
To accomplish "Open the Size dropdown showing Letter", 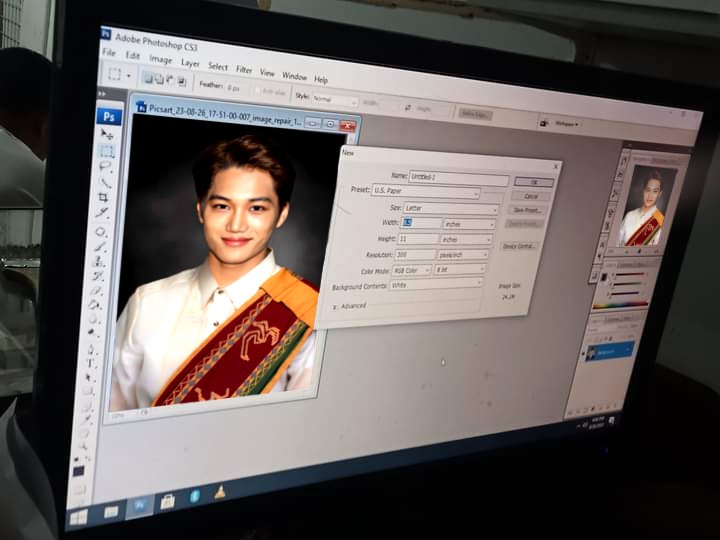I will (x=450, y=209).
